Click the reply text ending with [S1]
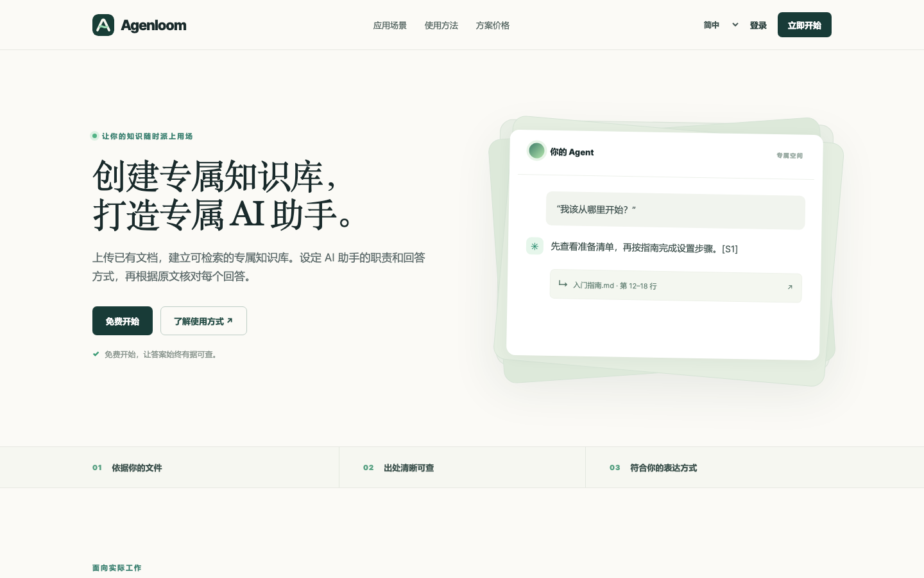 pyautogui.click(x=644, y=248)
